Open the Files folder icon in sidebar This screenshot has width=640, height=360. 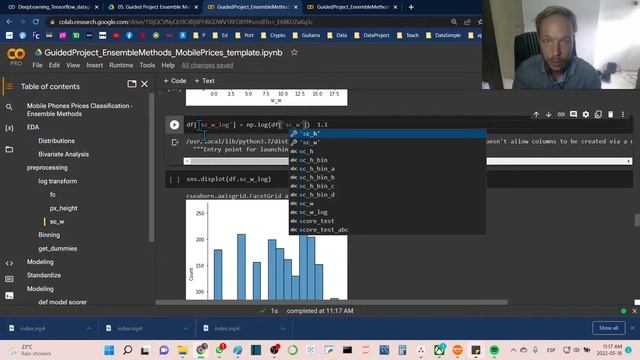(x=9, y=149)
